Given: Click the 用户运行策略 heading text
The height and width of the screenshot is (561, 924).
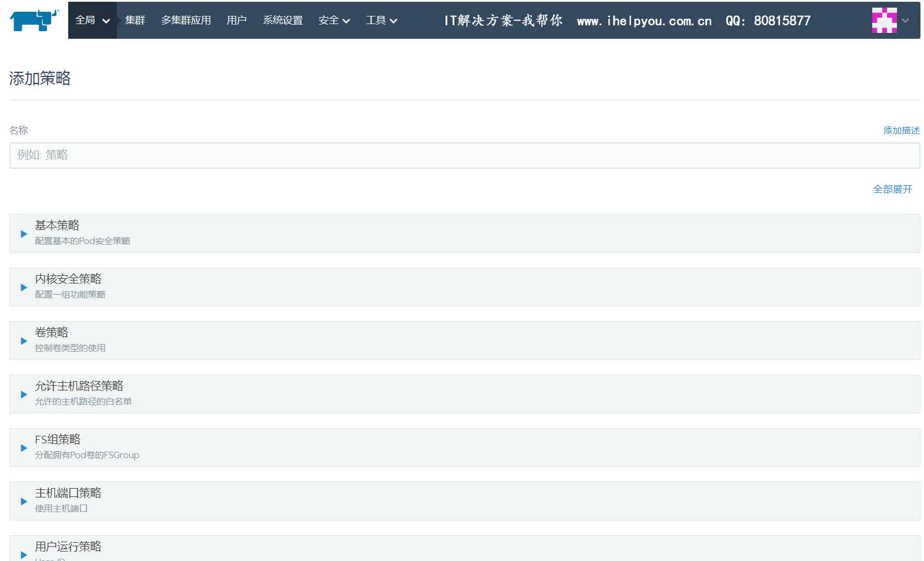Looking at the screenshot, I should [68, 546].
